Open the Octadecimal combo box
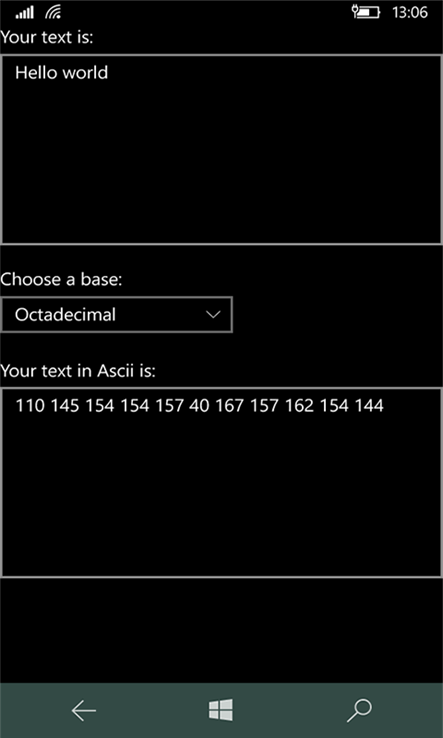The image size is (443, 738). [116, 314]
